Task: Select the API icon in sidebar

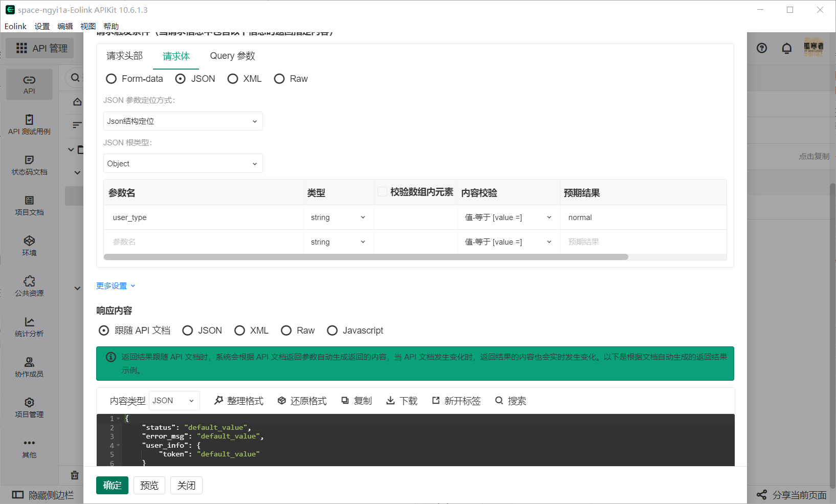Action: coord(29,84)
